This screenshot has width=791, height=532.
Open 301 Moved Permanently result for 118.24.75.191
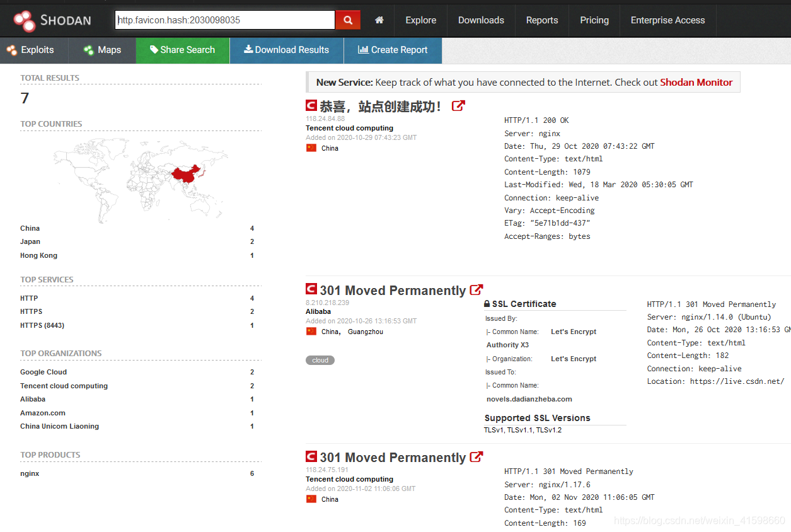393,458
